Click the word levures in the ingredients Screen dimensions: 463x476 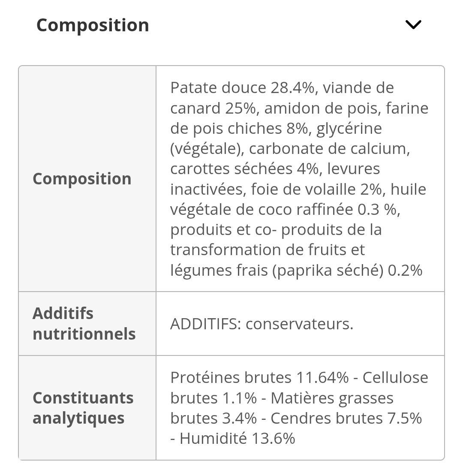[353, 169]
